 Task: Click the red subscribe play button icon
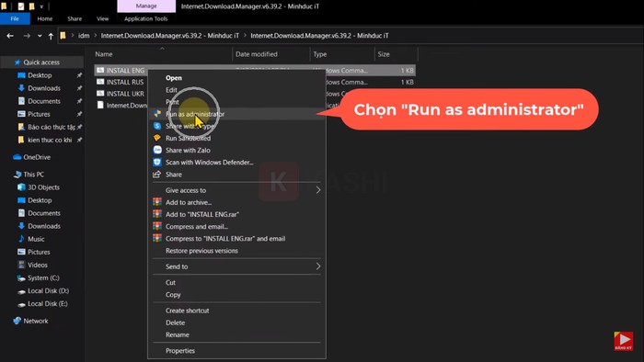tap(624, 341)
